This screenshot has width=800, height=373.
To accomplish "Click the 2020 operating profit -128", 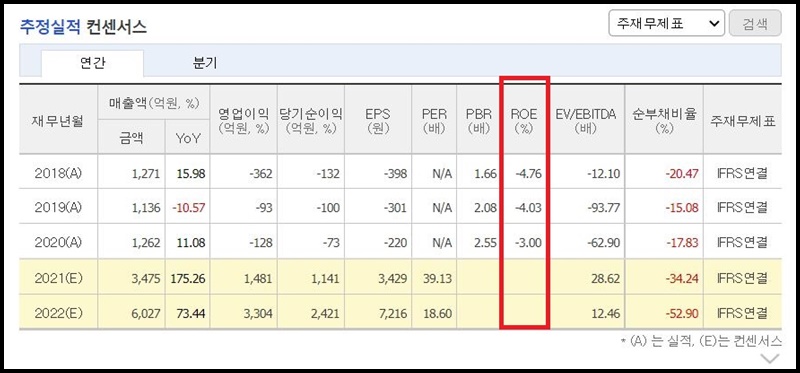I will (x=261, y=243).
